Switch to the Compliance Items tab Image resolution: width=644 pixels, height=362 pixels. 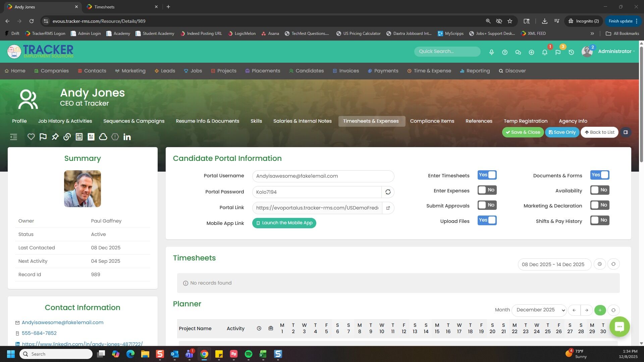pos(432,121)
